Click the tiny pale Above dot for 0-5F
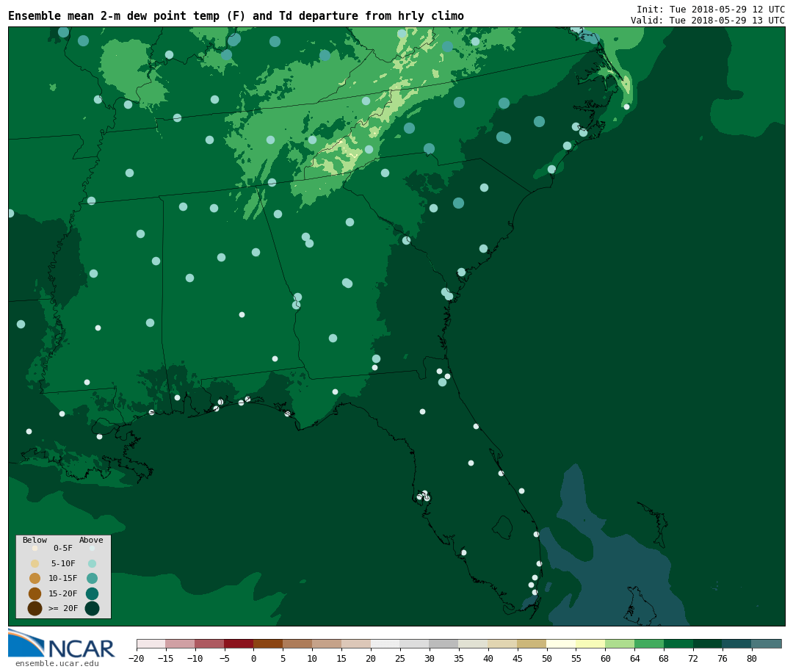This screenshot has height=672, width=793. click(92, 548)
